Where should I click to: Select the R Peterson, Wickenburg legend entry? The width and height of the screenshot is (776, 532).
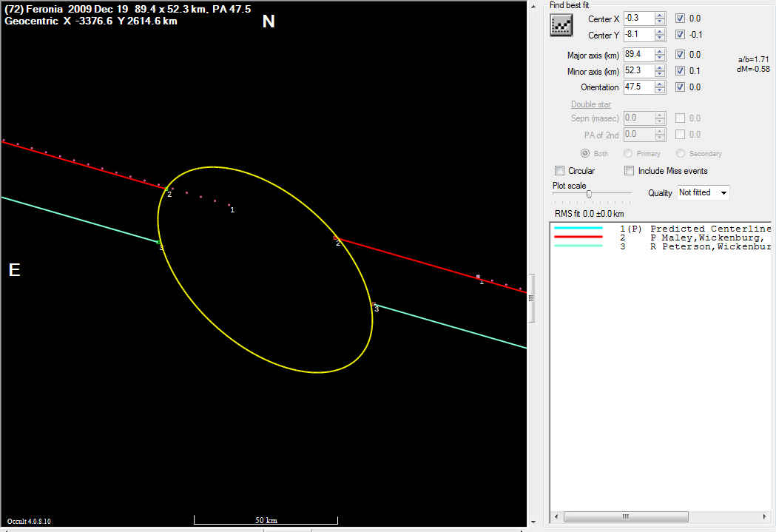662,246
